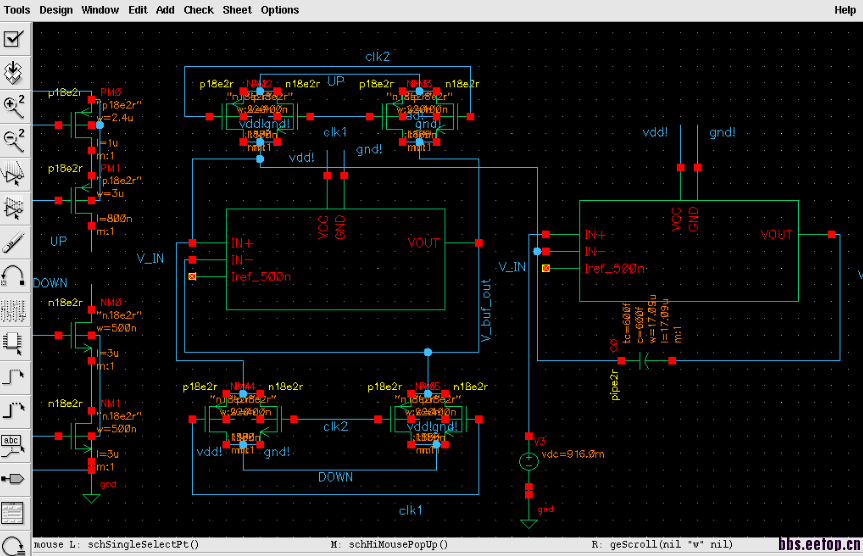Open the Window menu
This screenshot has width=863, height=556.
100,10
